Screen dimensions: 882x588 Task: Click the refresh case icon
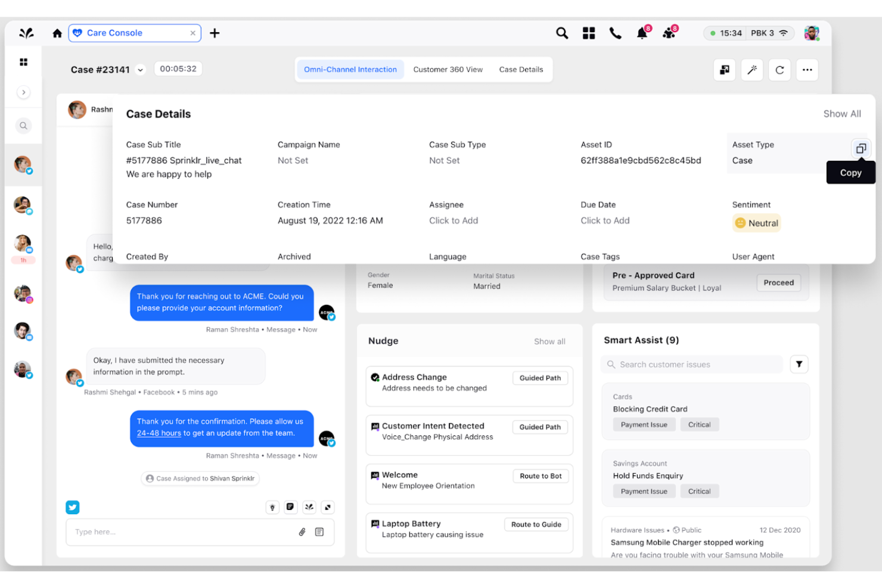779,70
